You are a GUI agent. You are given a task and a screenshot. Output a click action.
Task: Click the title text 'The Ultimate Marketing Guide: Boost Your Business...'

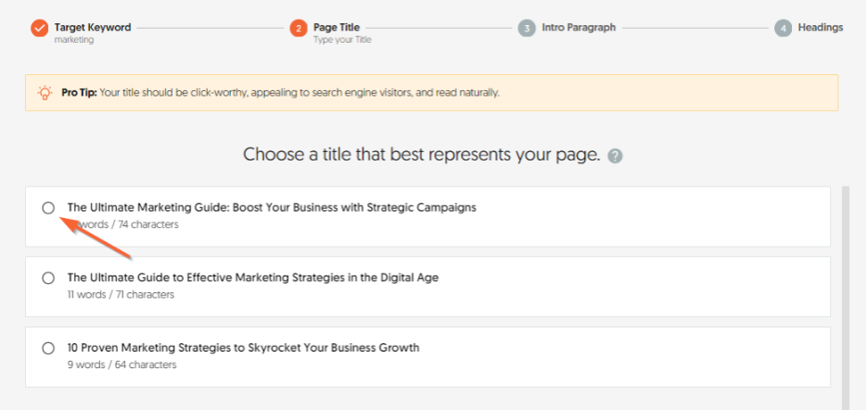click(272, 208)
